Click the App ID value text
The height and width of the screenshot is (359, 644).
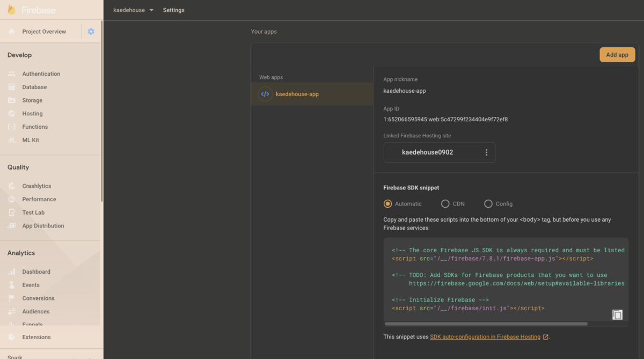[445, 119]
